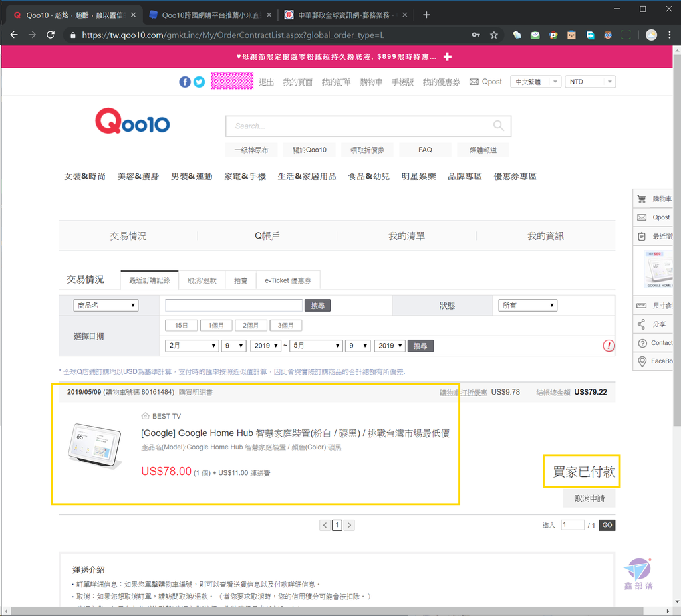Click 搜尋 next to date range
Image resolution: width=681 pixels, height=616 pixels.
pos(420,346)
